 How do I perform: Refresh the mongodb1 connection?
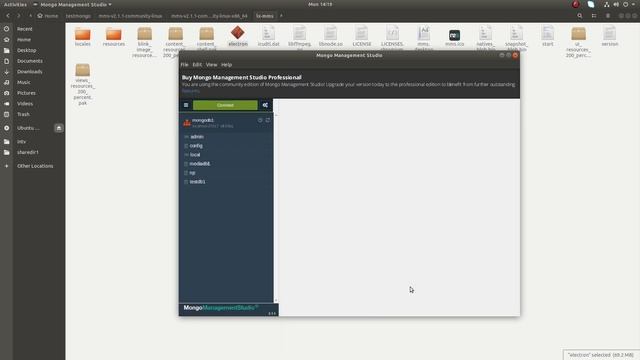coord(268,120)
